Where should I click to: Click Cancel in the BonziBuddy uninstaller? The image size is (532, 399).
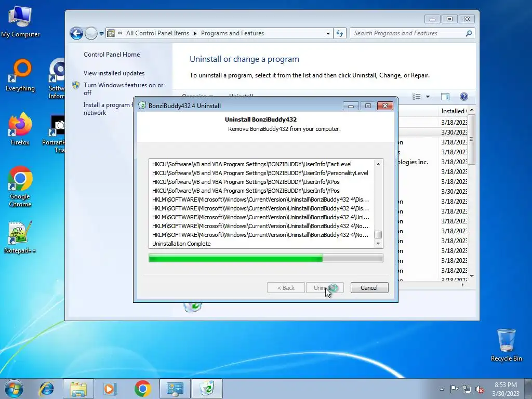tap(369, 288)
